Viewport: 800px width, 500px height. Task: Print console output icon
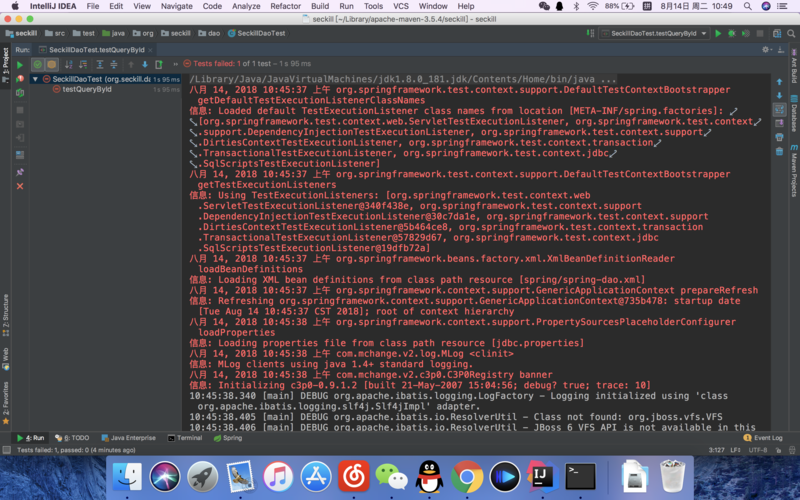tap(779, 137)
